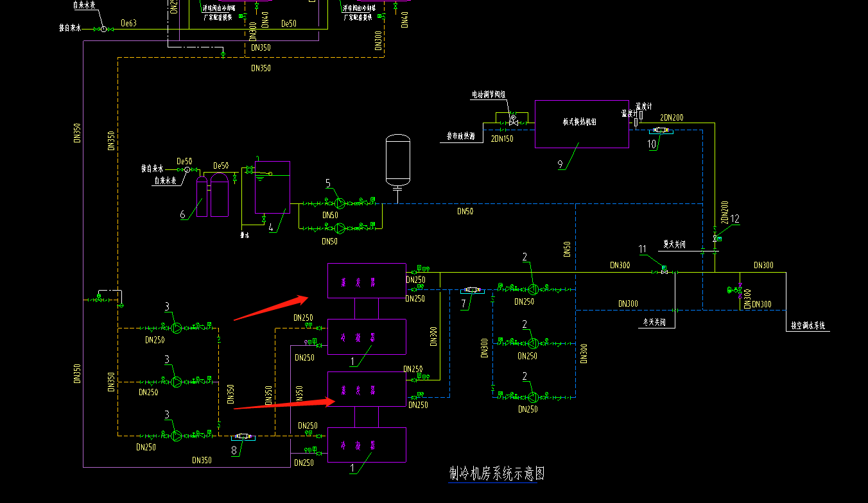868x503 pixels.
Task: Click callout number 6
Action: tap(183, 215)
